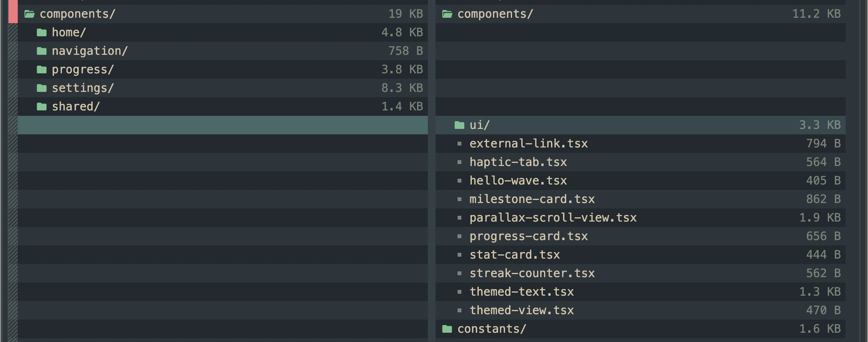Click the file bullet beside stat-card.tsx
868x342 pixels.
pyautogui.click(x=459, y=255)
